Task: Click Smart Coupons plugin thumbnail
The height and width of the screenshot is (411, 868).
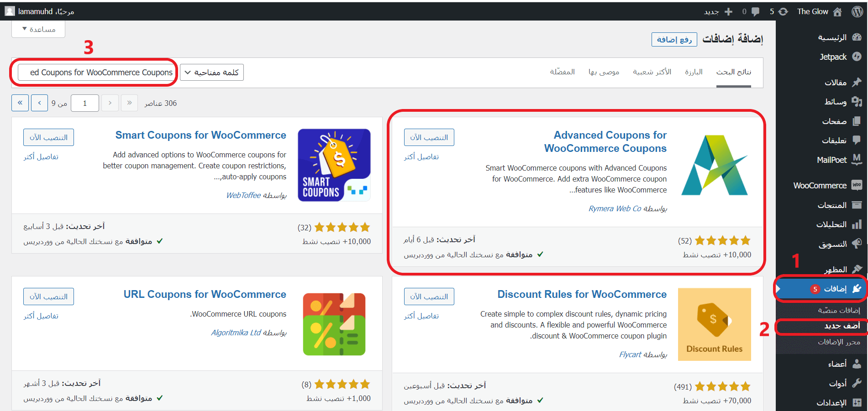Action: tap(334, 165)
